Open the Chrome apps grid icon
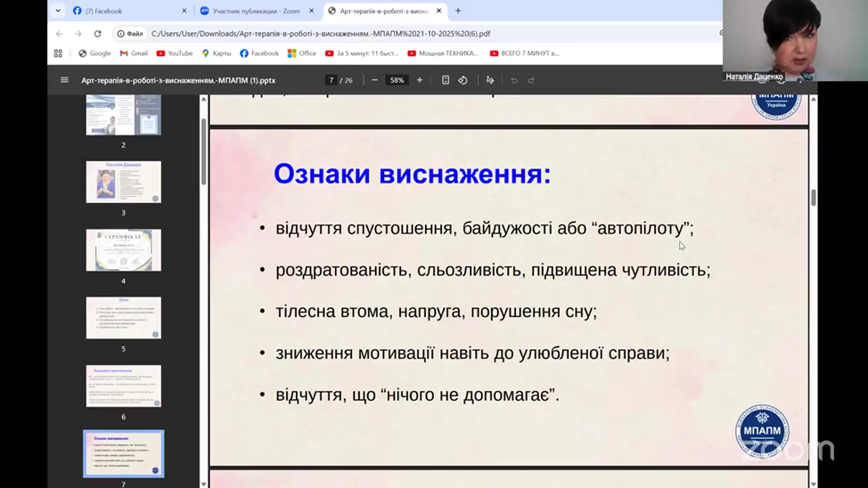This screenshot has height=488, width=868. pyautogui.click(x=58, y=53)
